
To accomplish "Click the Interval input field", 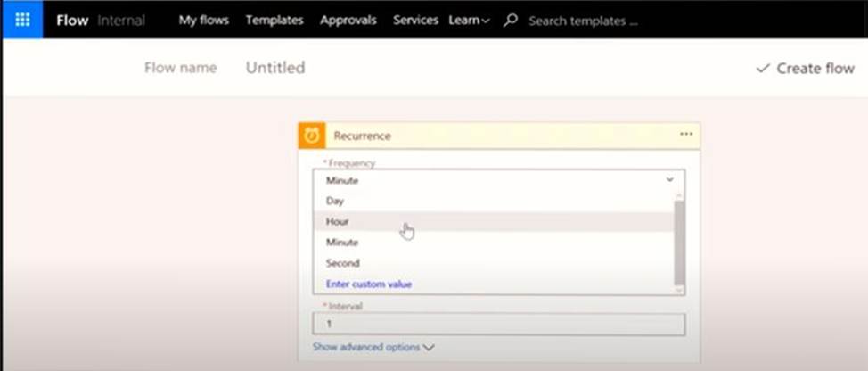I will [x=499, y=324].
